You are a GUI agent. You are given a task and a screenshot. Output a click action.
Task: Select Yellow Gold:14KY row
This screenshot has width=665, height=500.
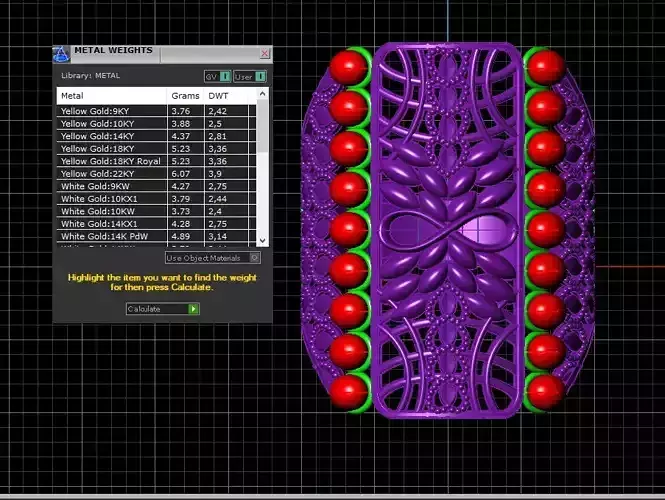coord(156,136)
